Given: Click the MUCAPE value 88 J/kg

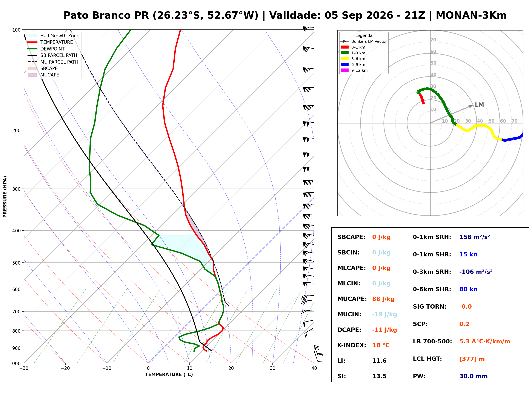Looking at the screenshot, I should tap(383, 299).
